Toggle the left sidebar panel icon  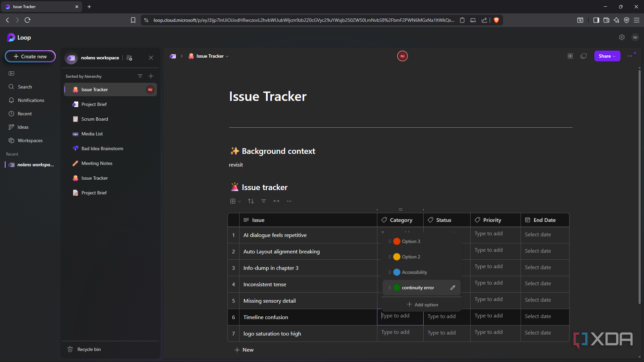tap(11, 73)
